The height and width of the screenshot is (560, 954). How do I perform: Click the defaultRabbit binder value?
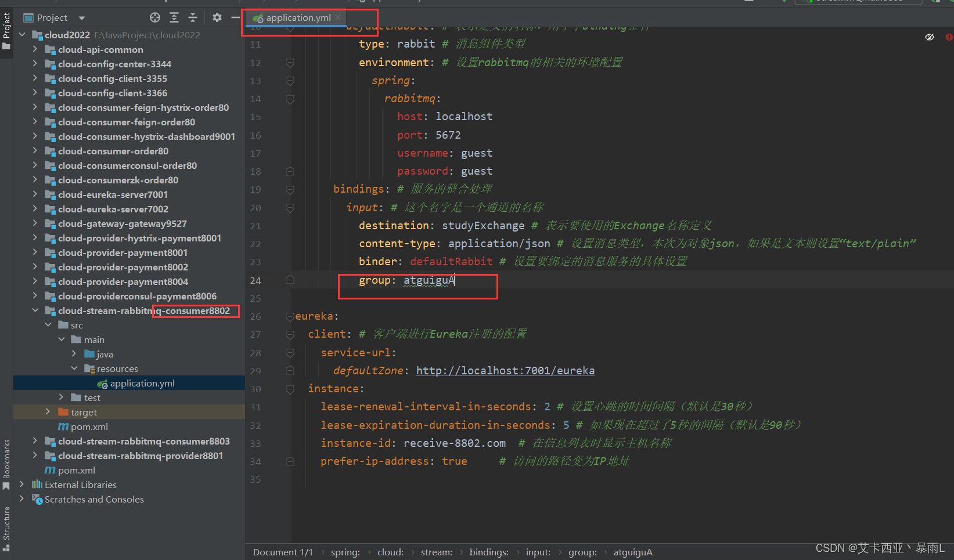tap(451, 262)
